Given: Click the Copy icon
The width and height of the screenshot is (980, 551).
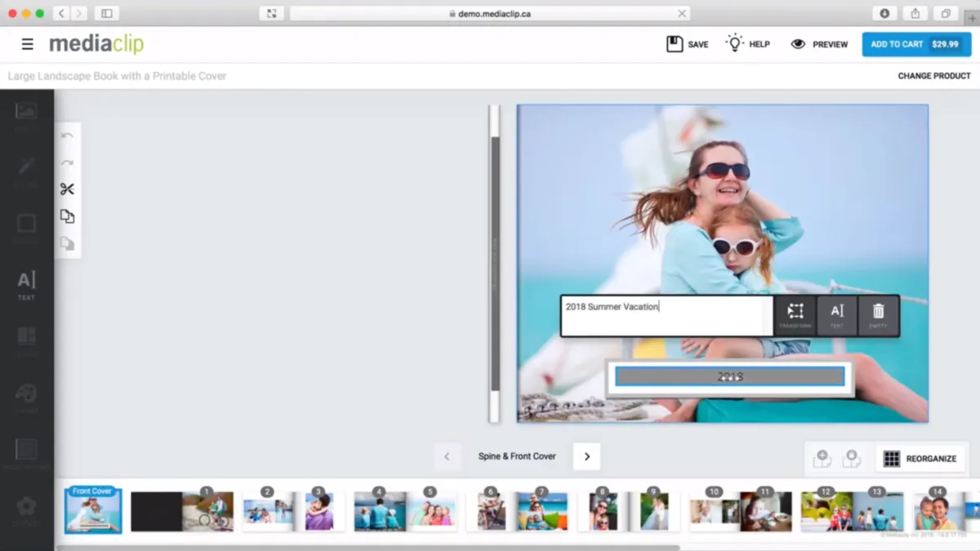Looking at the screenshot, I should coord(67,216).
